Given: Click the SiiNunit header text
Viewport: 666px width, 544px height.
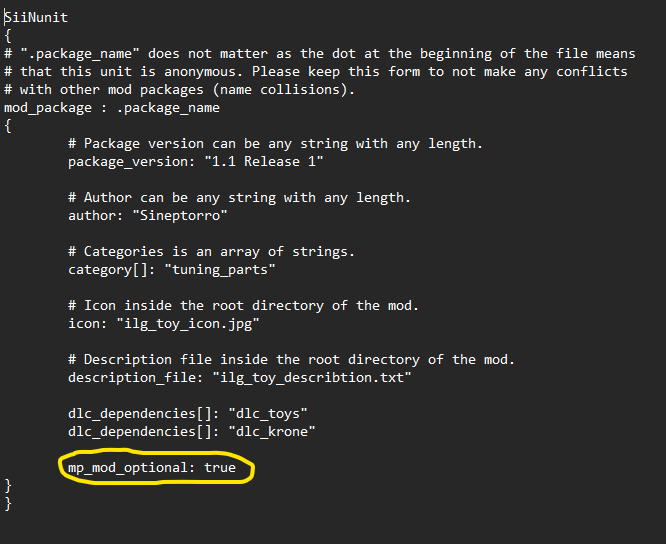Looking at the screenshot, I should tap(36, 18).
